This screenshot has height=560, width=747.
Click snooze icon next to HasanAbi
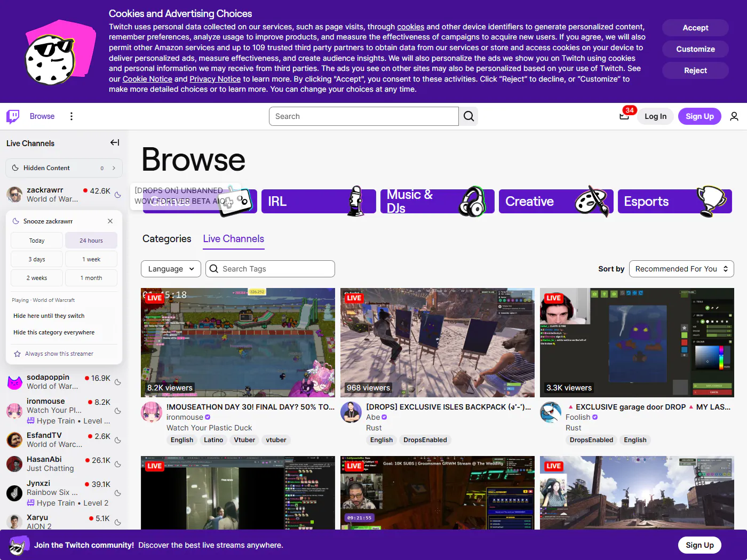[118, 465]
